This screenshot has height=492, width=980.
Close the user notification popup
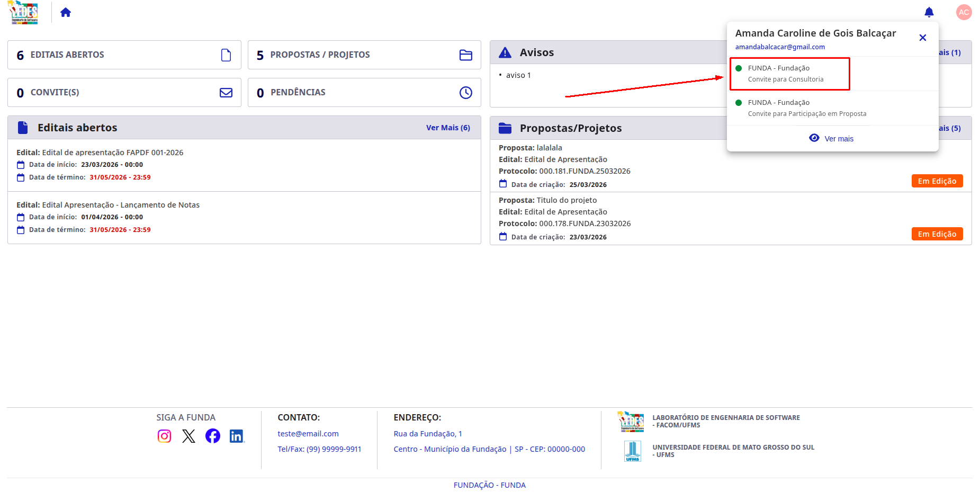(922, 38)
